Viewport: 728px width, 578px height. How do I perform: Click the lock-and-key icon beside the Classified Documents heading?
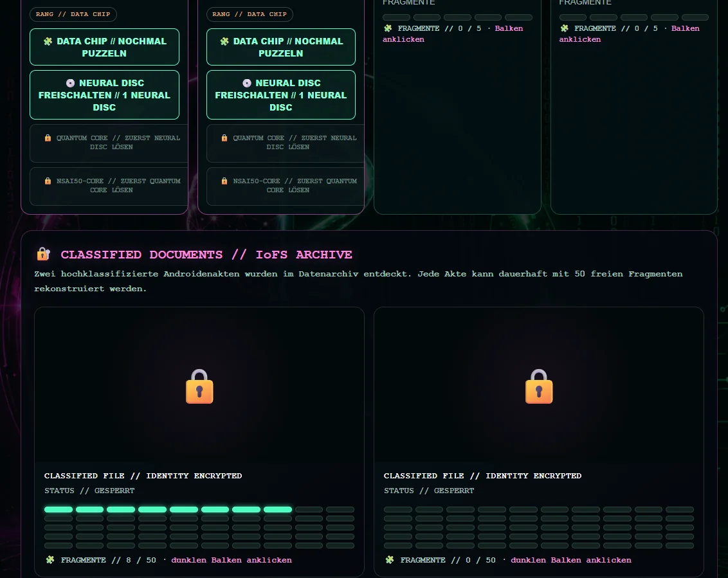point(43,254)
